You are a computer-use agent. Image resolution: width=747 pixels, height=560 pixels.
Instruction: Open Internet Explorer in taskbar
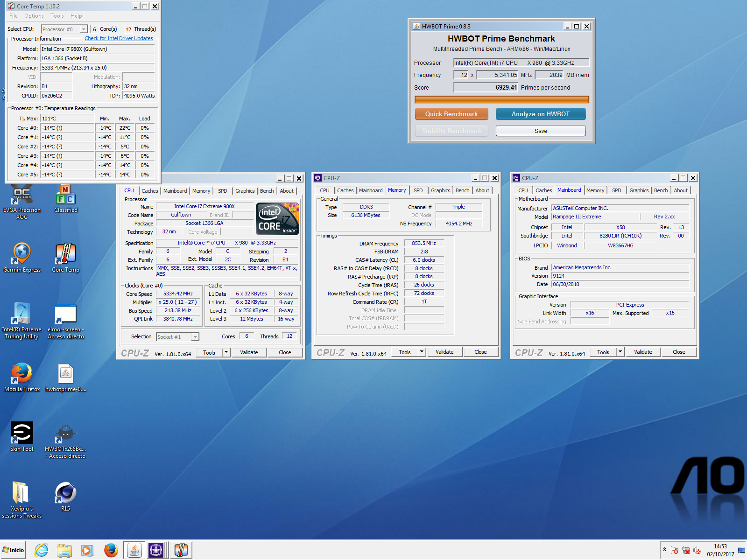[x=42, y=550]
